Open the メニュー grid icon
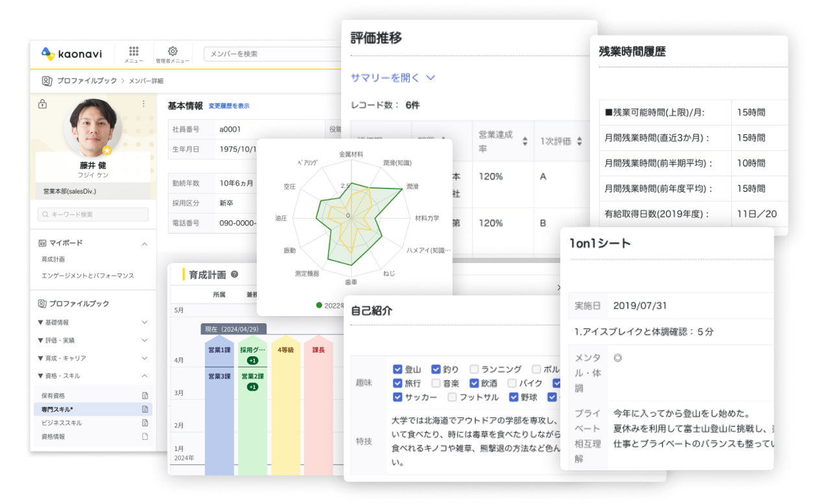The height and width of the screenshot is (504, 830). [x=134, y=51]
